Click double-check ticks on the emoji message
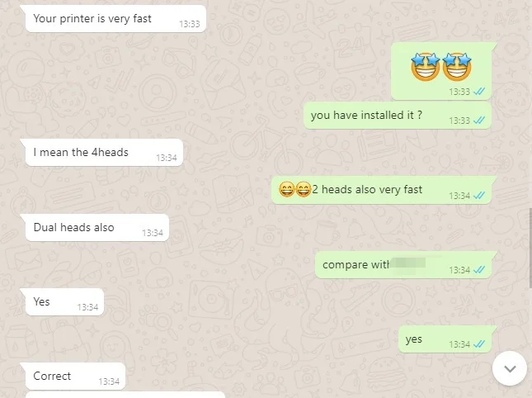 [x=479, y=92]
